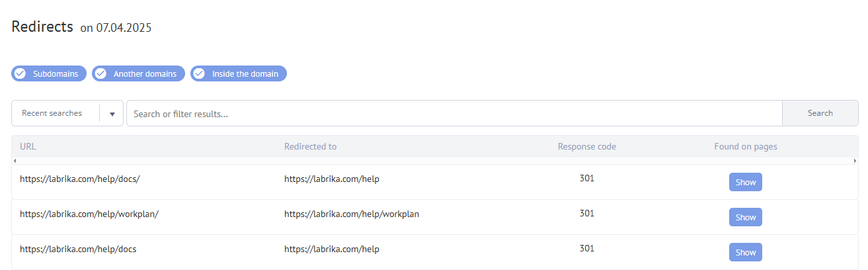The height and width of the screenshot is (270, 868).
Task: Sort by Redirected to column header
Action: click(x=310, y=146)
